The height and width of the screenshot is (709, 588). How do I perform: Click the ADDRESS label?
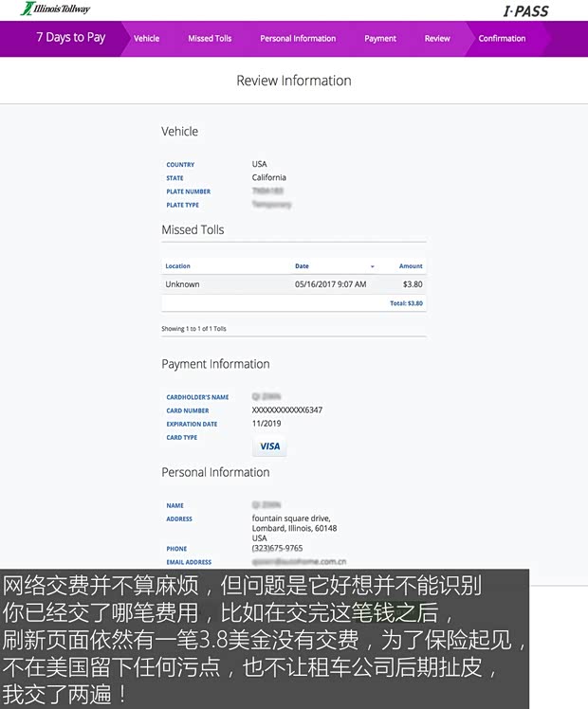(x=179, y=518)
